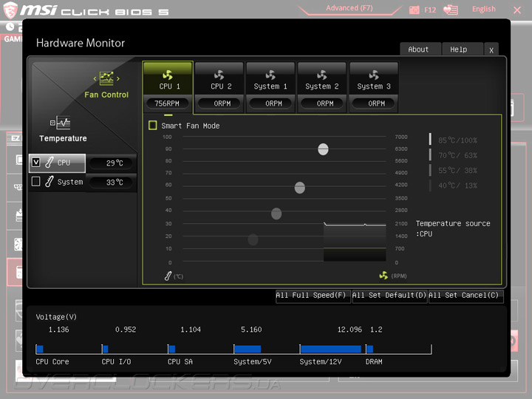Click the System/12V voltage bar
Screen dimensions: 532x399
click(331, 349)
